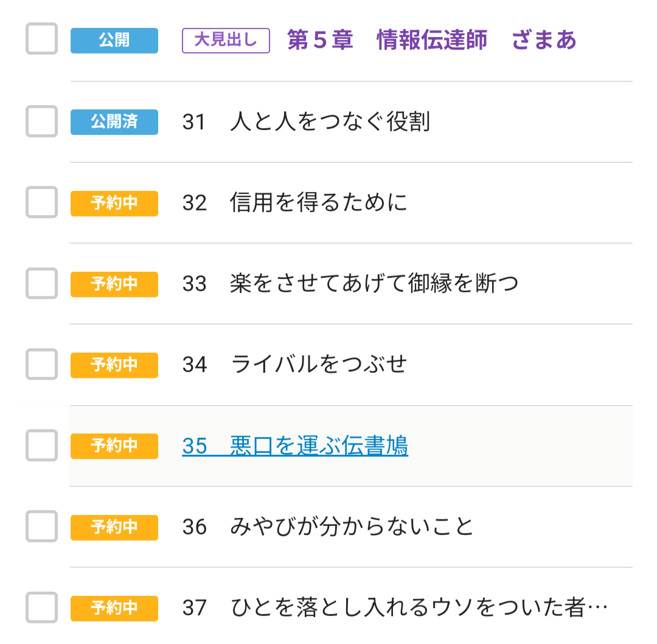Open episode 37 ひとを落とし入れるウソをついた者
The height and width of the screenshot is (644, 657).
[x=395, y=608]
